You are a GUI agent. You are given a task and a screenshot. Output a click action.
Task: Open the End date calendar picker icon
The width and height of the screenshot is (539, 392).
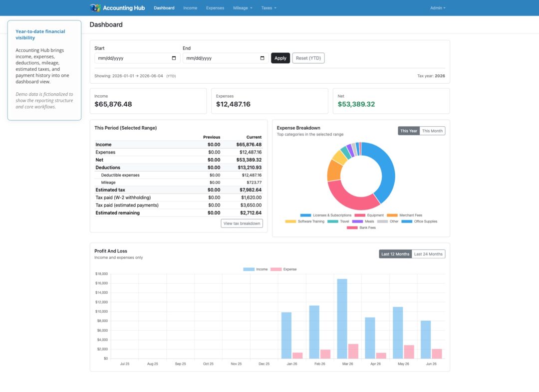[263, 58]
